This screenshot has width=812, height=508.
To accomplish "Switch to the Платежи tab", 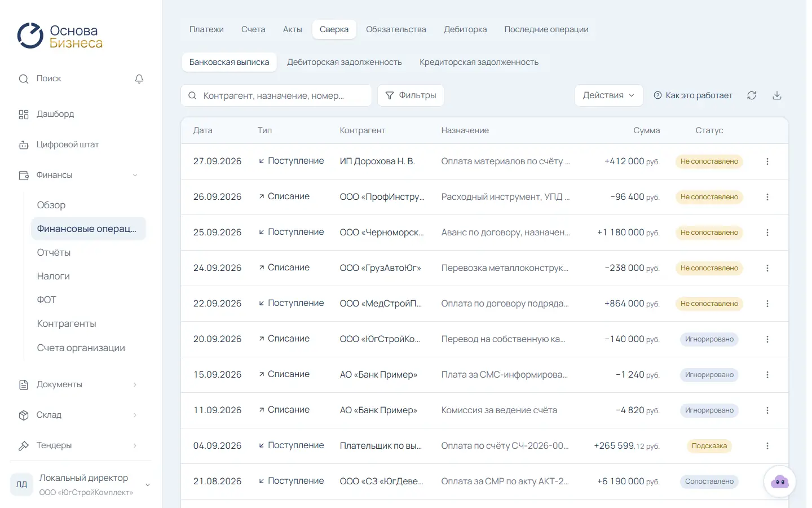I will pyautogui.click(x=206, y=29).
